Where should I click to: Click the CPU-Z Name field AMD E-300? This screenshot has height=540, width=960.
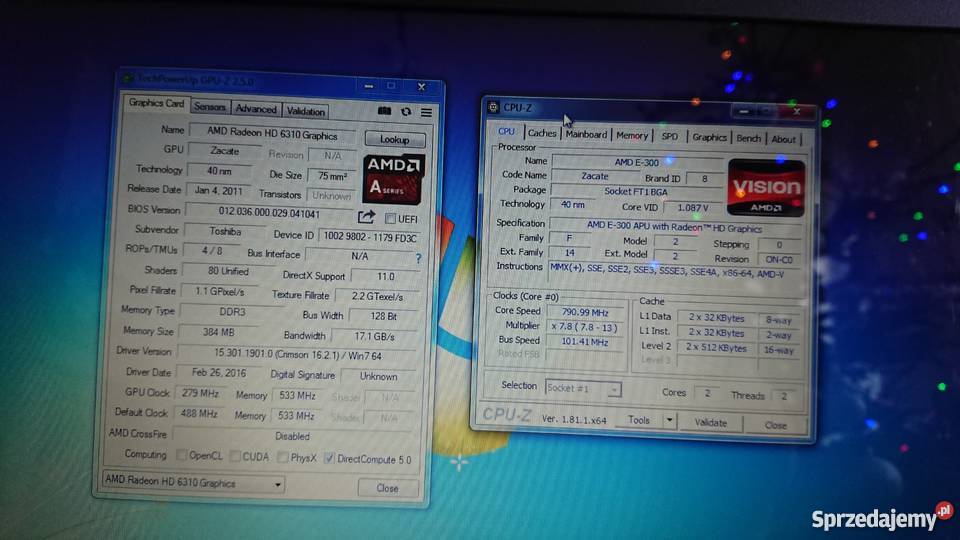point(637,162)
